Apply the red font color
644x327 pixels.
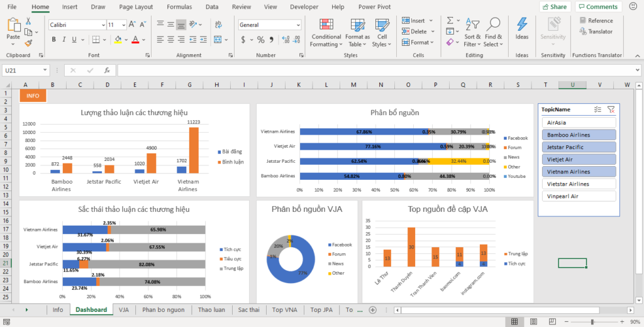(135, 40)
